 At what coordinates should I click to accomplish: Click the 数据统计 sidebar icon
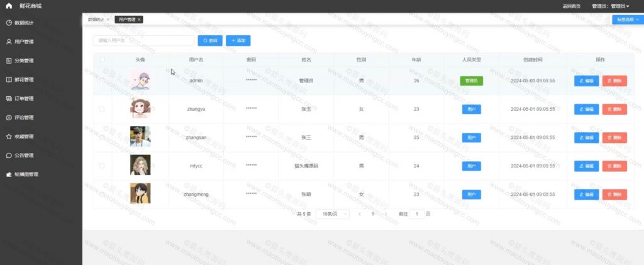tap(9, 23)
